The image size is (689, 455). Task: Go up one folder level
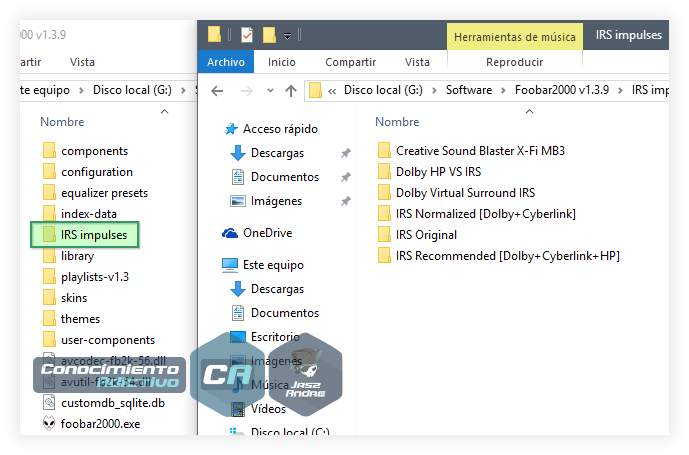click(x=290, y=91)
